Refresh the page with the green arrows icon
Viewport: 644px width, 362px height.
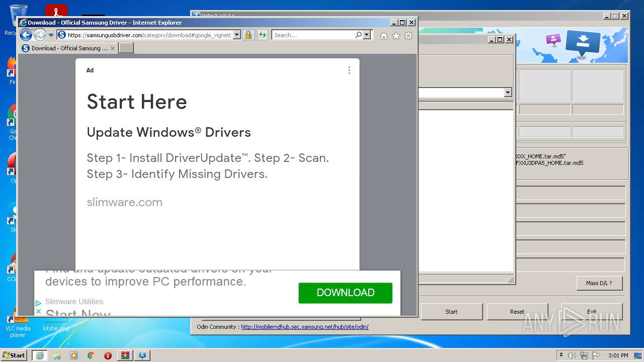click(x=262, y=35)
